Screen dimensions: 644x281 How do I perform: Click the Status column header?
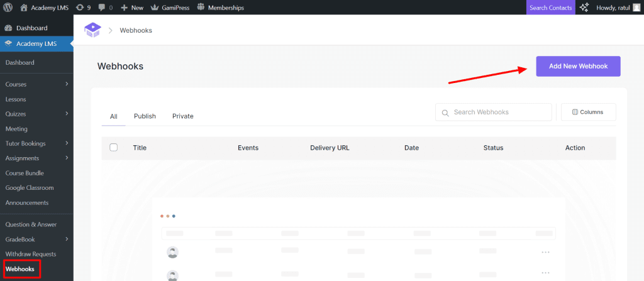[493, 148]
